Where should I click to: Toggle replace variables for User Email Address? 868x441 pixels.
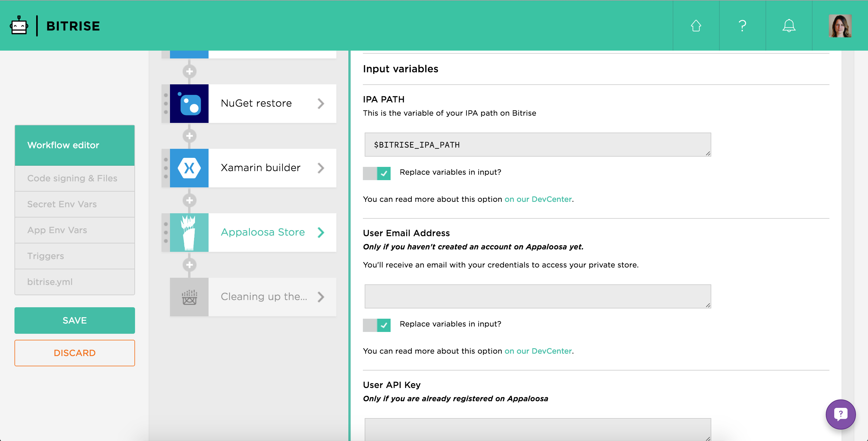tap(377, 325)
